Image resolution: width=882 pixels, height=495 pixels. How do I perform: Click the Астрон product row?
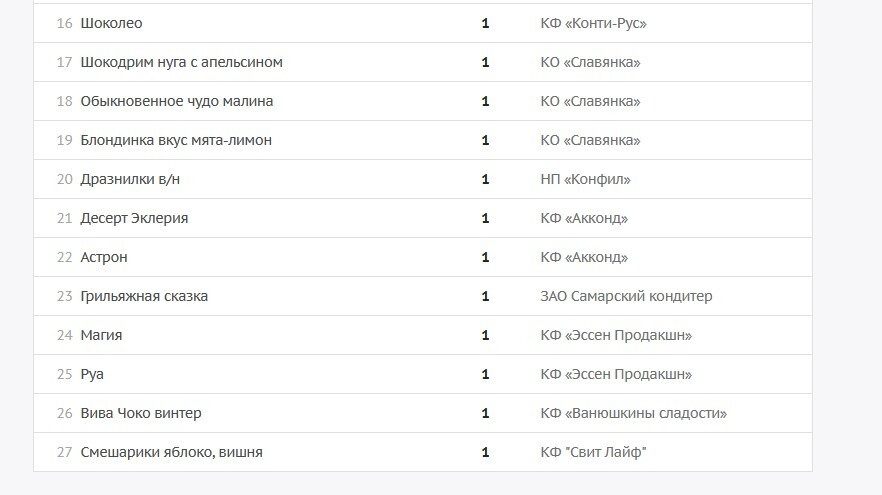click(x=423, y=257)
